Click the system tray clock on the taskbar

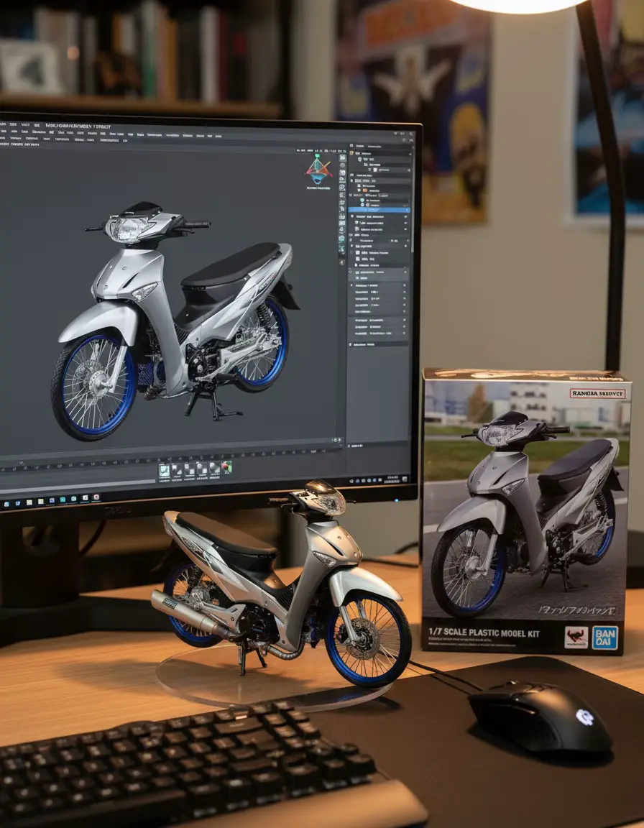(x=392, y=479)
